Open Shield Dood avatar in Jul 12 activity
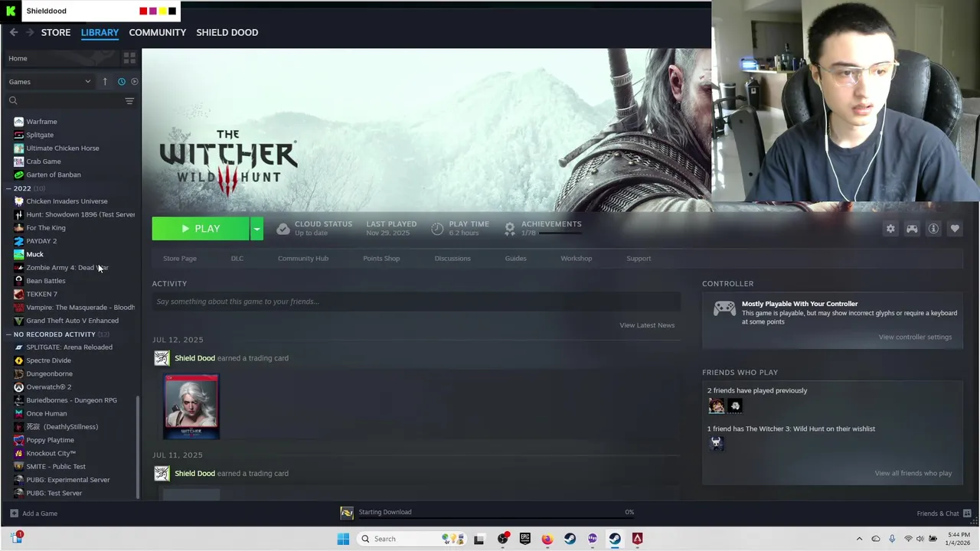Screen dimensions: 980x551 pos(162,358)
